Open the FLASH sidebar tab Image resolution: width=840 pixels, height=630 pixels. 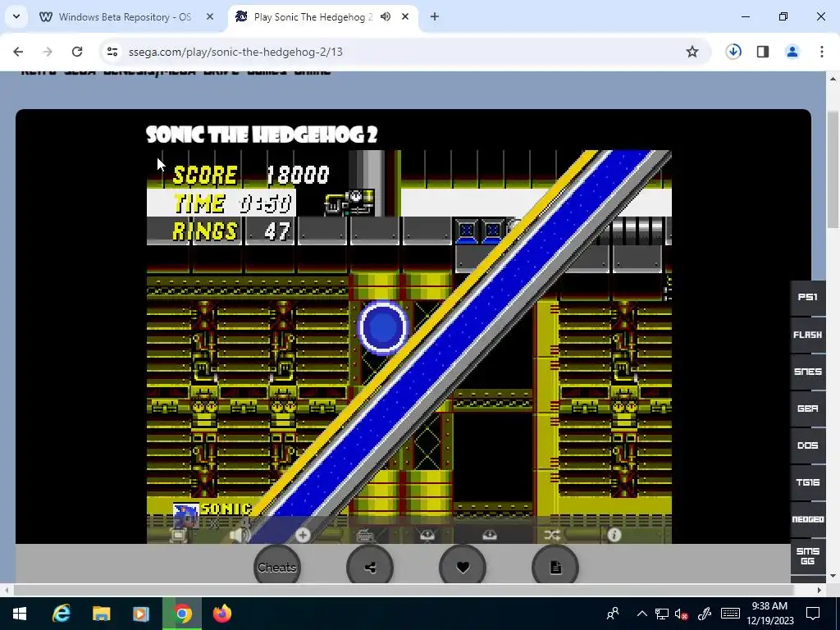[x=808, y=335]
